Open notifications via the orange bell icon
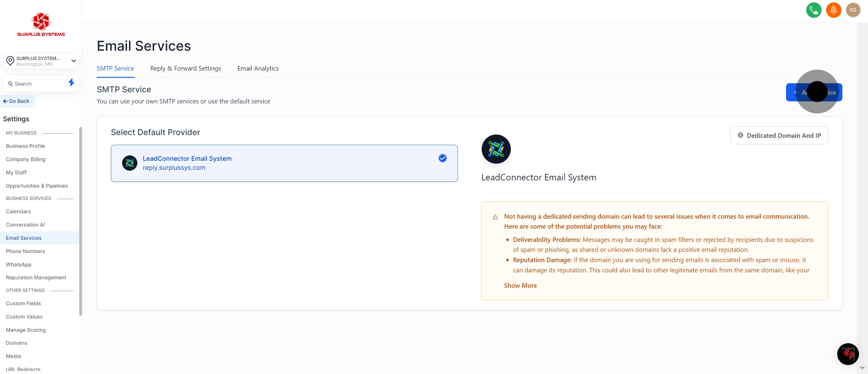 point(834,10)
